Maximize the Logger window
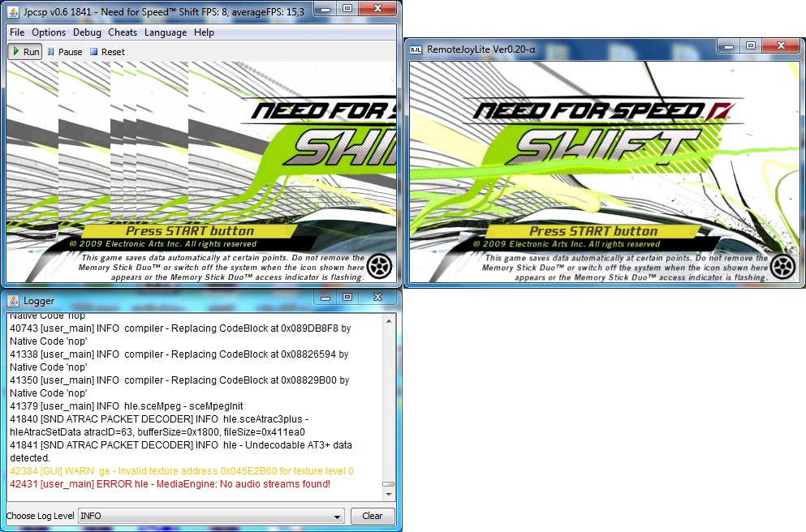 coord(347,298)
